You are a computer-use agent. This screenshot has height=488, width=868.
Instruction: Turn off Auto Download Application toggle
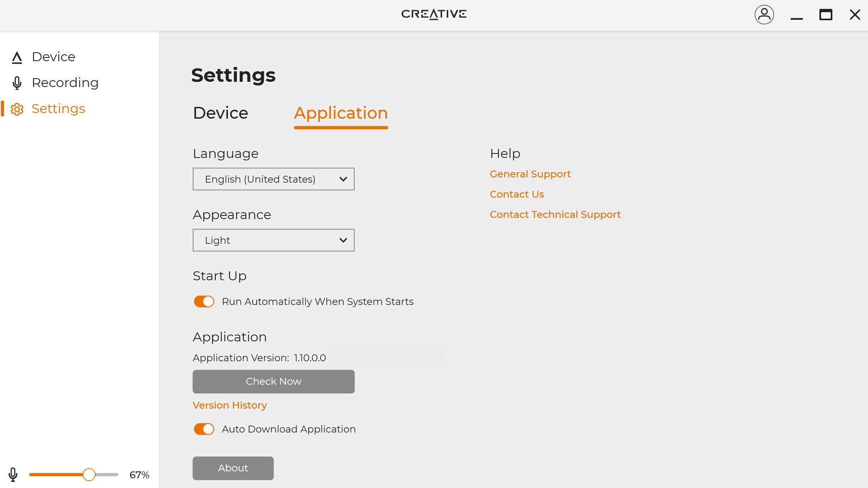(x=204, y=429)
